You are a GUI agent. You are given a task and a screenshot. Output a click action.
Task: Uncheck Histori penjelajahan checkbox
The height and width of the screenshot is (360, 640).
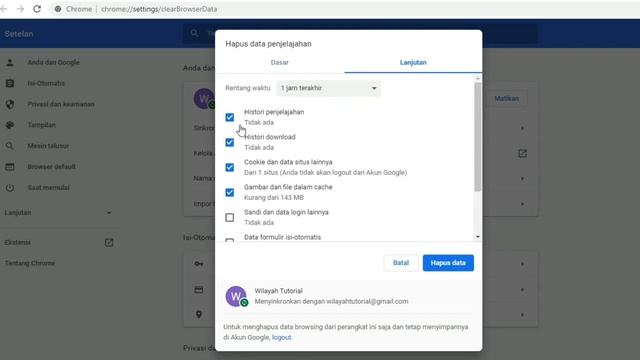(230, 117)
